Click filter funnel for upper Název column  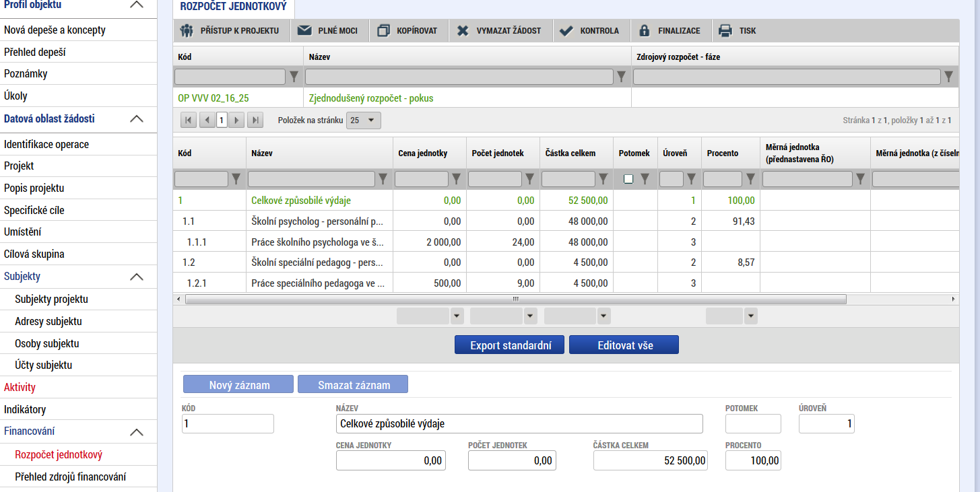[622, 77]
